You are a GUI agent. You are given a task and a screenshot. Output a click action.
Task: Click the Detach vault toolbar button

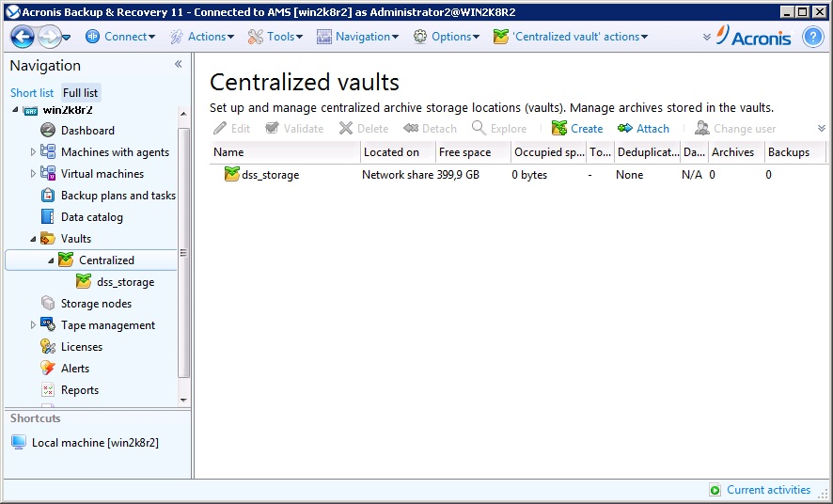pyautogui.click(x=430, y=129)
